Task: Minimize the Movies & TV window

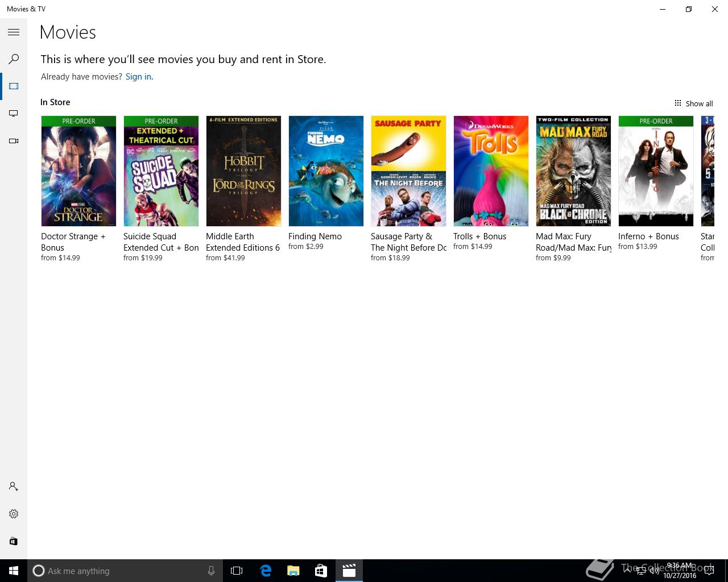Action: click(x=663, y=9)
